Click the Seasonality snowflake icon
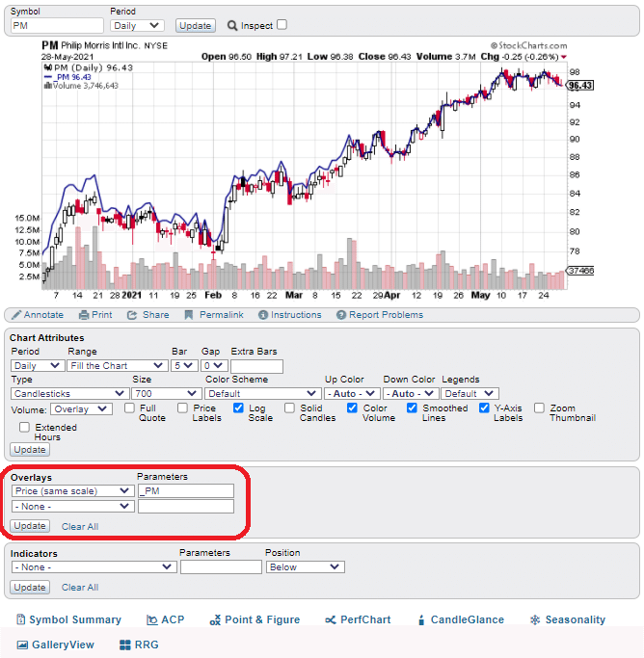This screenshot has height=658, width=644. click(x=535, y=619)
